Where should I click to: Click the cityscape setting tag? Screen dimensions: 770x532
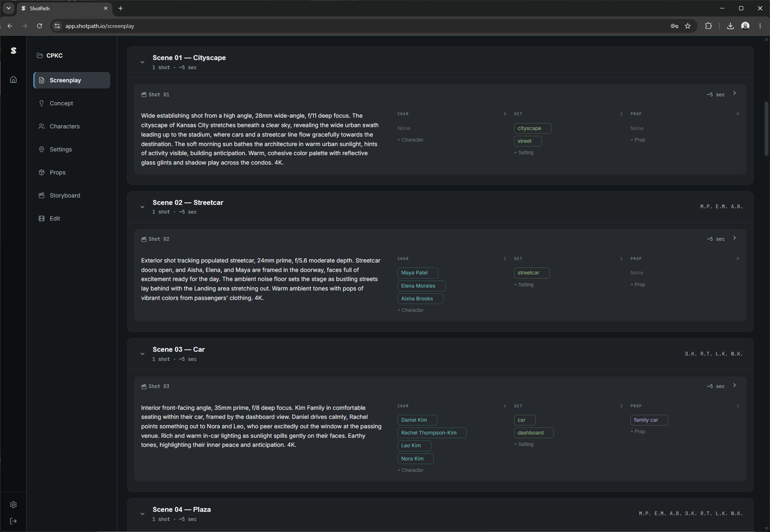point(532,128)
